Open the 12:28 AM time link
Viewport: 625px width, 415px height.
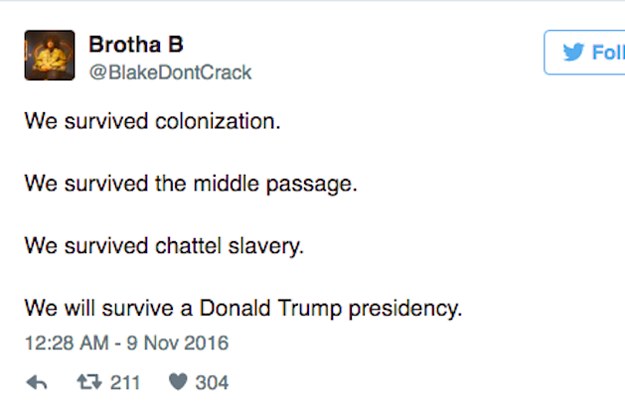point(67,343)
